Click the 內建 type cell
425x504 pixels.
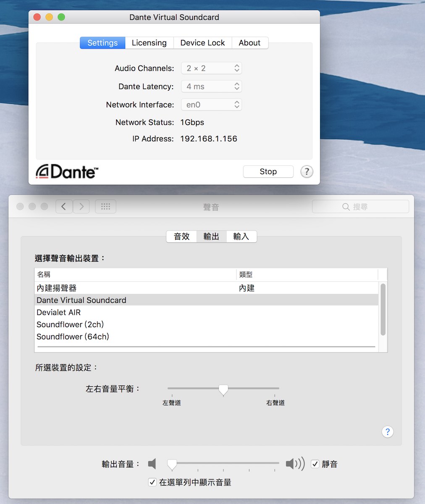click(x=247, y=288)
